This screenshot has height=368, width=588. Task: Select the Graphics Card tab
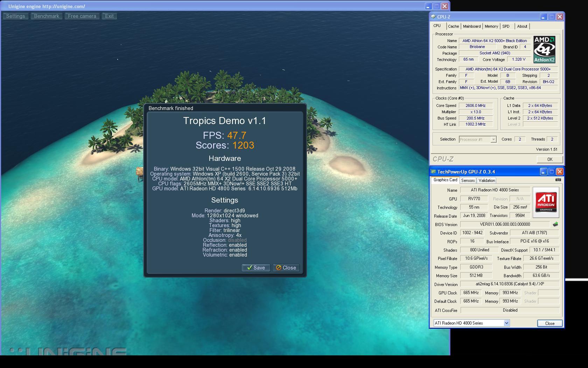pyautogui.click(x=445, y=180)
